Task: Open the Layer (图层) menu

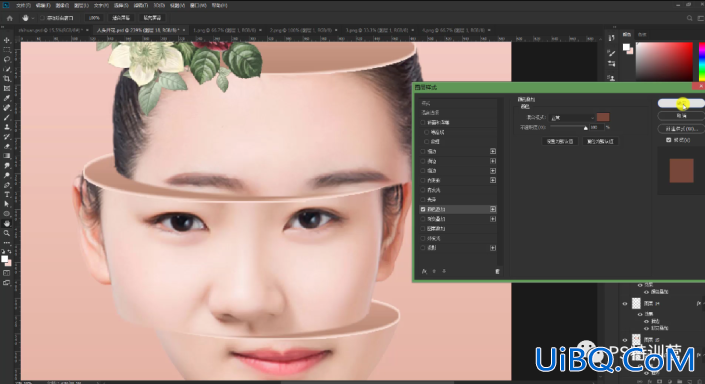Action: [x=81, y=5]
